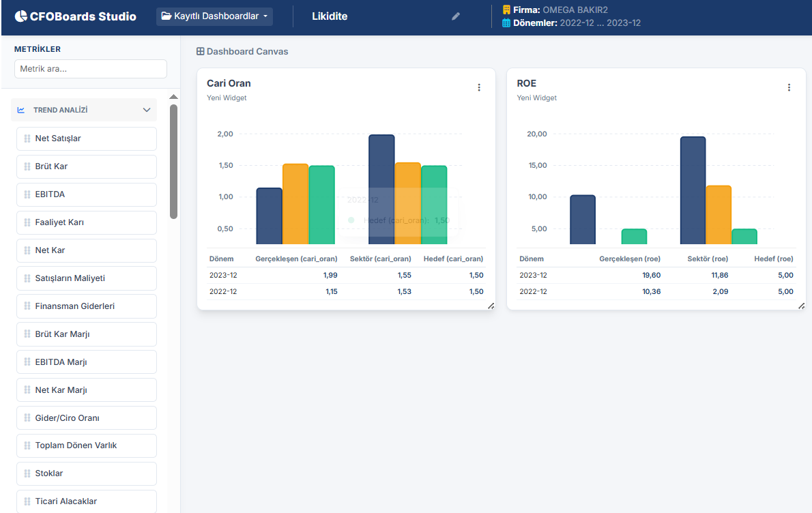
Task: Click the drag handle of Ticari Alacaklar
Action: pyautogui.click(x=27, y=501)
